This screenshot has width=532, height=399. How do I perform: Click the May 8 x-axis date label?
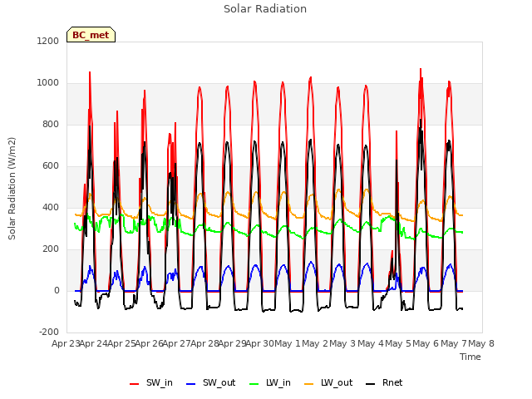[481, 343]
